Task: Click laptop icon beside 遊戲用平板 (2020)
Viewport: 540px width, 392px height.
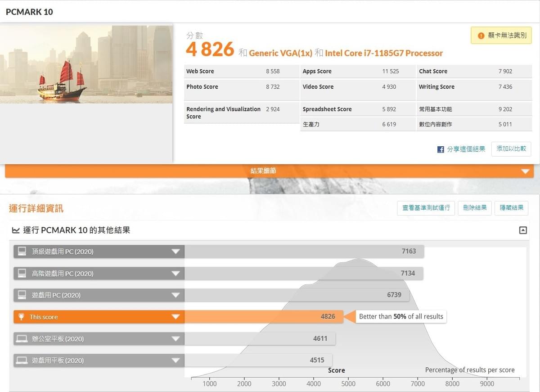Action: tap(22, 360)
